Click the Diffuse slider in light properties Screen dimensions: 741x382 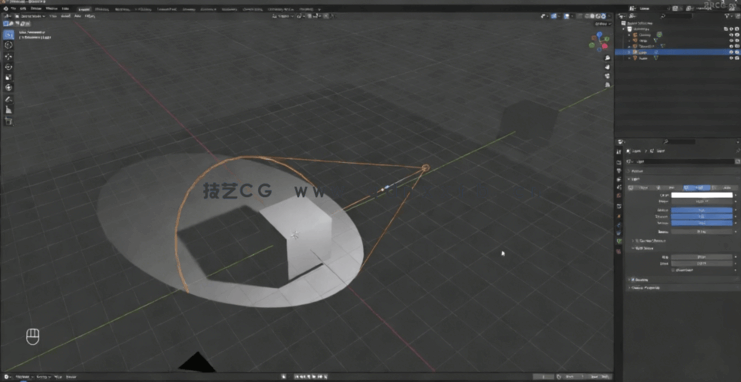tap(702, 210)
